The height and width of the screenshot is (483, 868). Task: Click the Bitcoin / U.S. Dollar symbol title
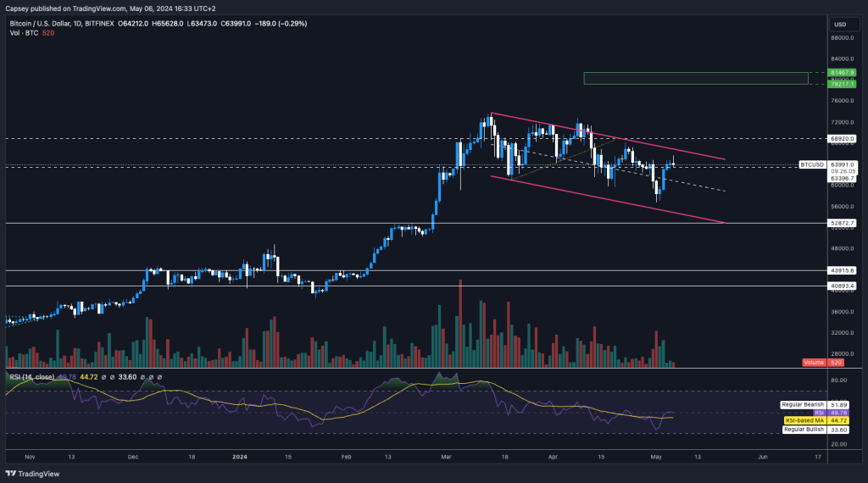62,24
